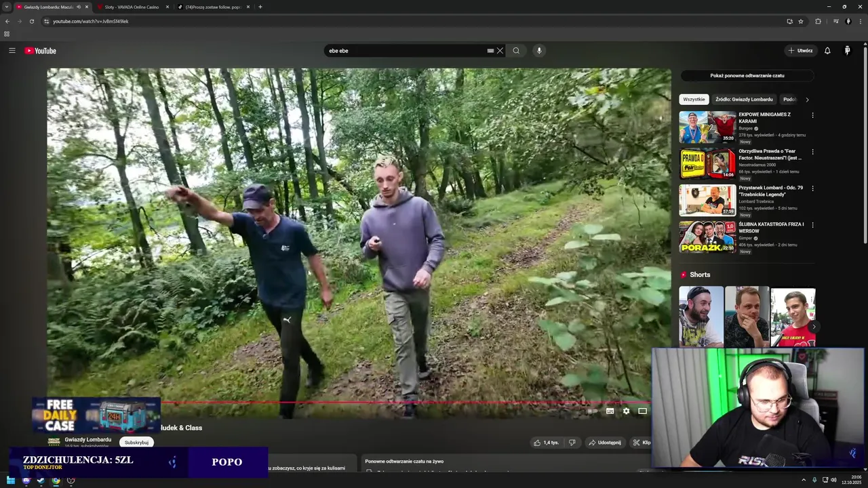The height and width of the screenshot is (488, 868).
Task: Expand more filter chips with right arrow
Action: [807, 100]
